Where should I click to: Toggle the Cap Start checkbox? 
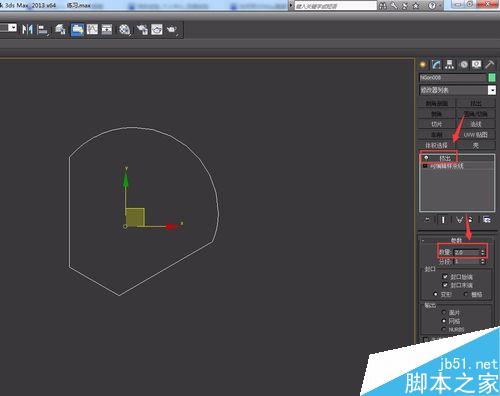[x=445, y=277]
